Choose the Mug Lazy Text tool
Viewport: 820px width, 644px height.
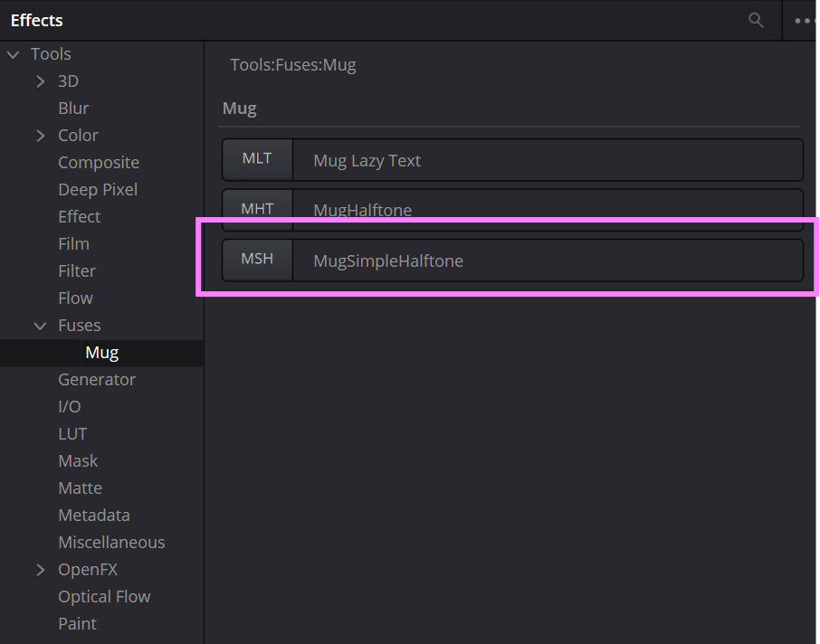512,160
